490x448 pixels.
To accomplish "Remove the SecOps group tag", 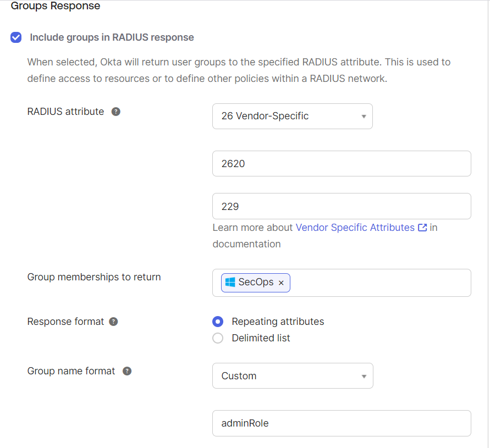I will pos(281,283).
